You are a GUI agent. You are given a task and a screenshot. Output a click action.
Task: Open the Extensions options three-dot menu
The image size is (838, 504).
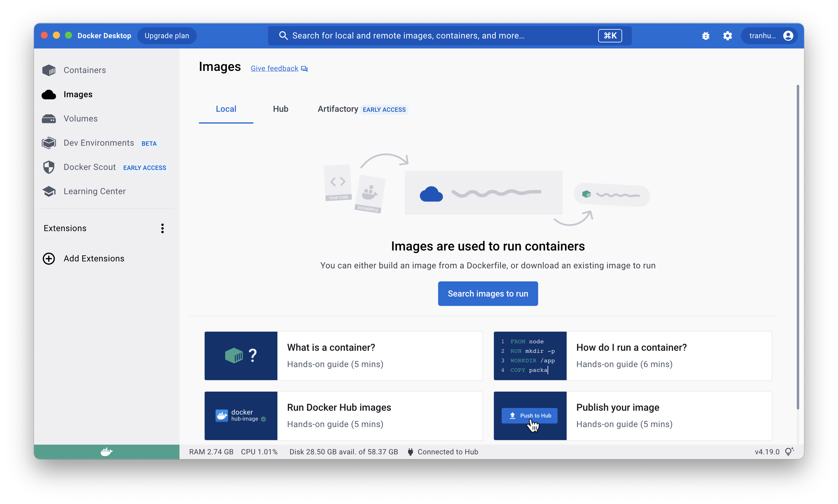(x=162, y=228)
